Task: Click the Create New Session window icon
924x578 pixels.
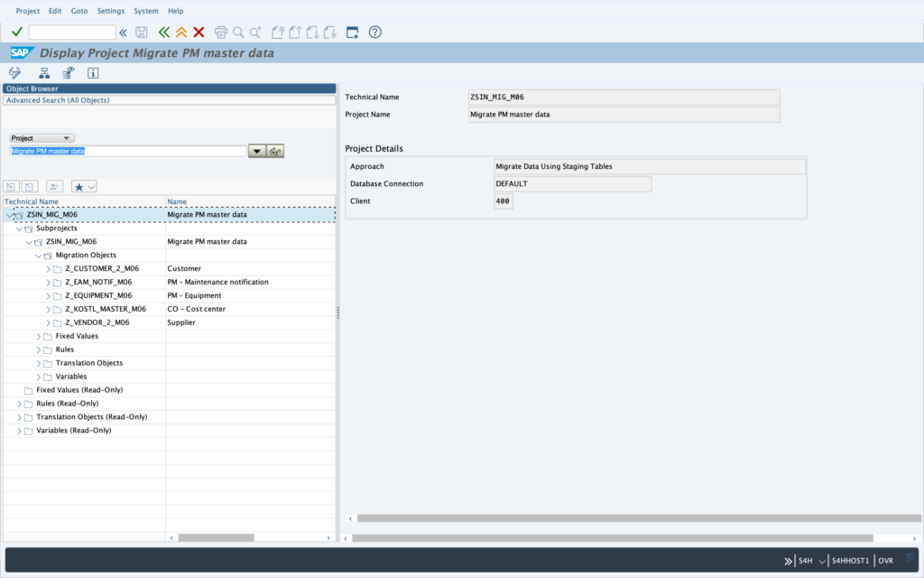Action: click(x=353, y=33)
